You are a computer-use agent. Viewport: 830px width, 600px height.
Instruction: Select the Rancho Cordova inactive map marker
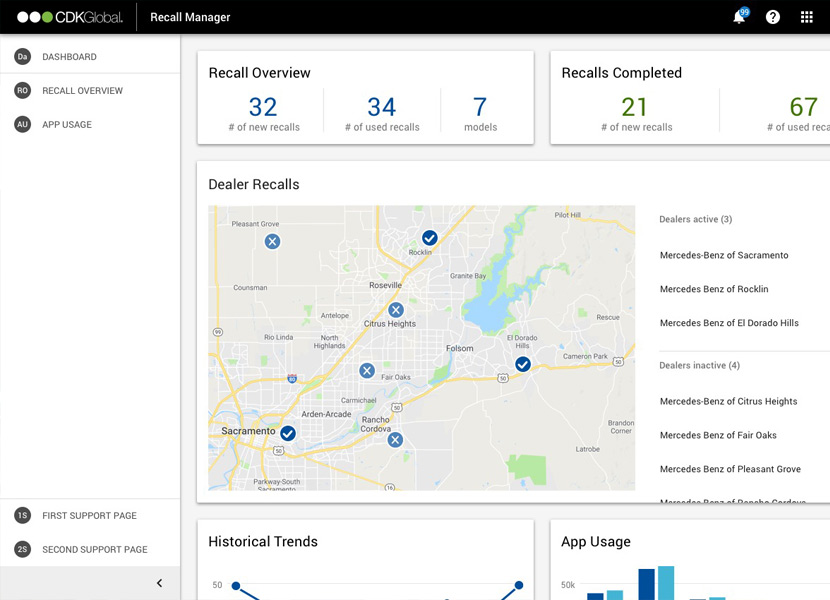pos(395,440)
